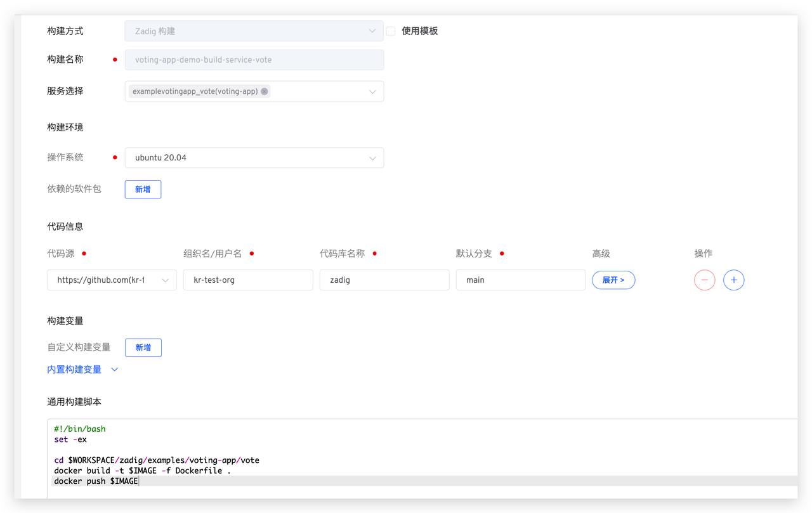This screenshot has height=513, width=812.
Task: Remove the code source row with minus icon
Action: (704, 280)
